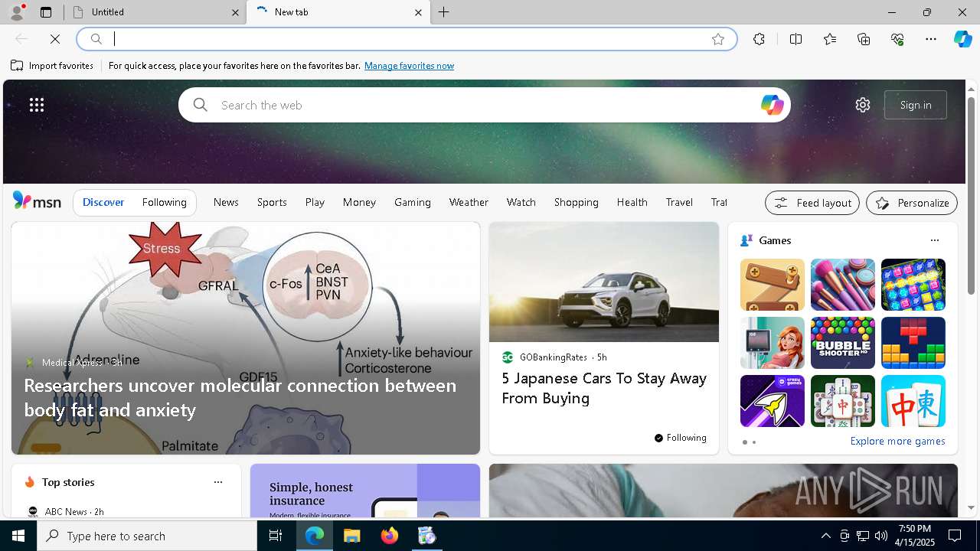Open the Weather category
The image size is (980, 551).
(469, 202)
